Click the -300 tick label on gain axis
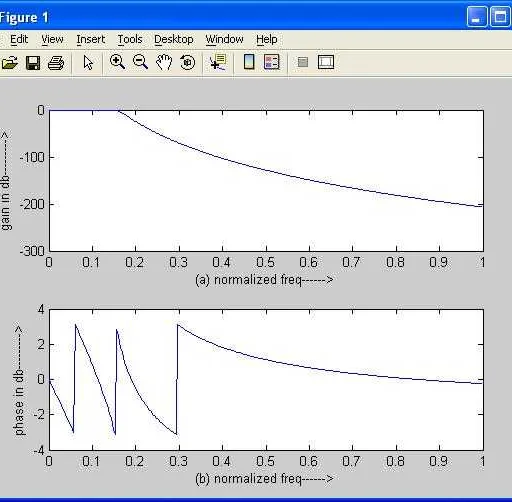512x502 pixels. point(32,251)
